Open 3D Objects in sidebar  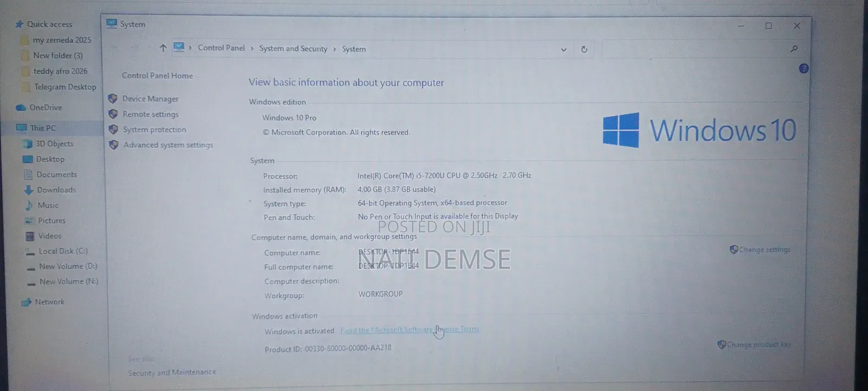(x=54, y=144)
